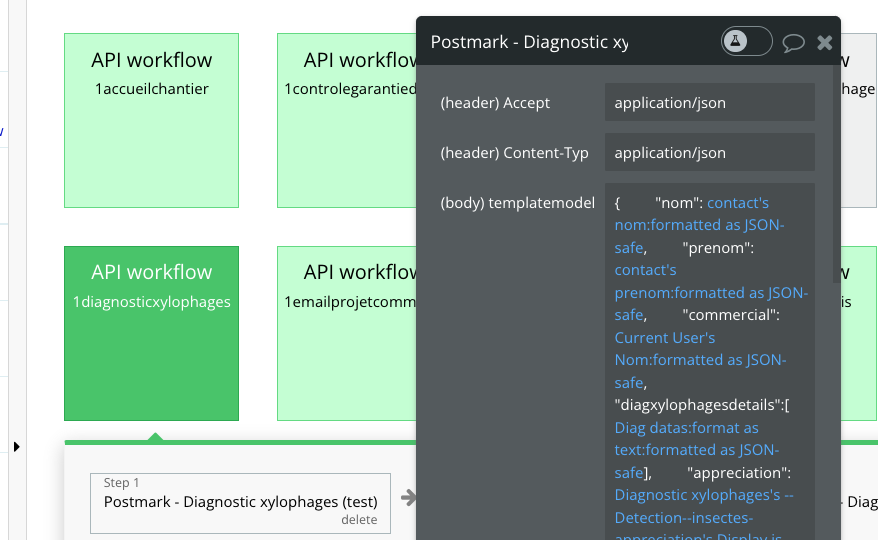
Task: Click the contact's nom:formatted as JSON-safe expression
Action: (700, 225)
